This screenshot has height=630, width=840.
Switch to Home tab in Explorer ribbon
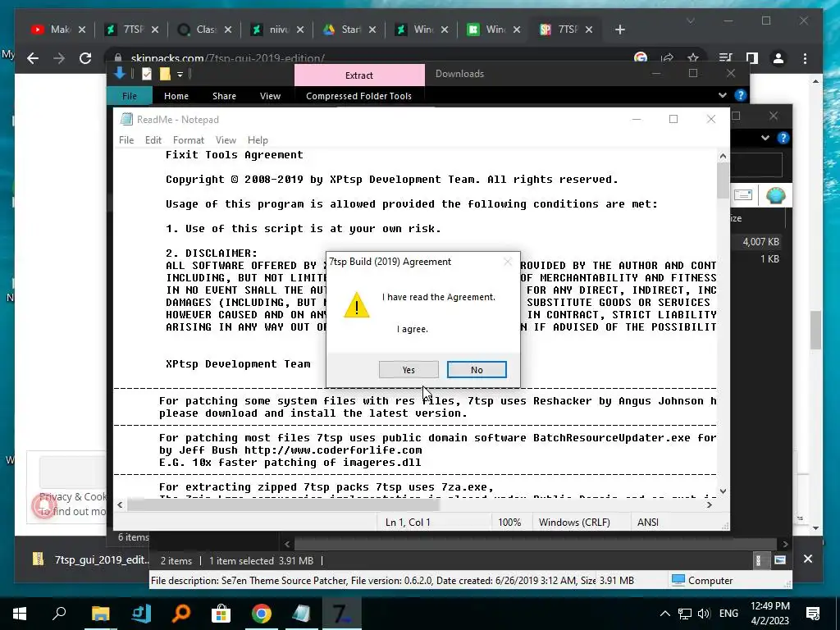[176, 96]
